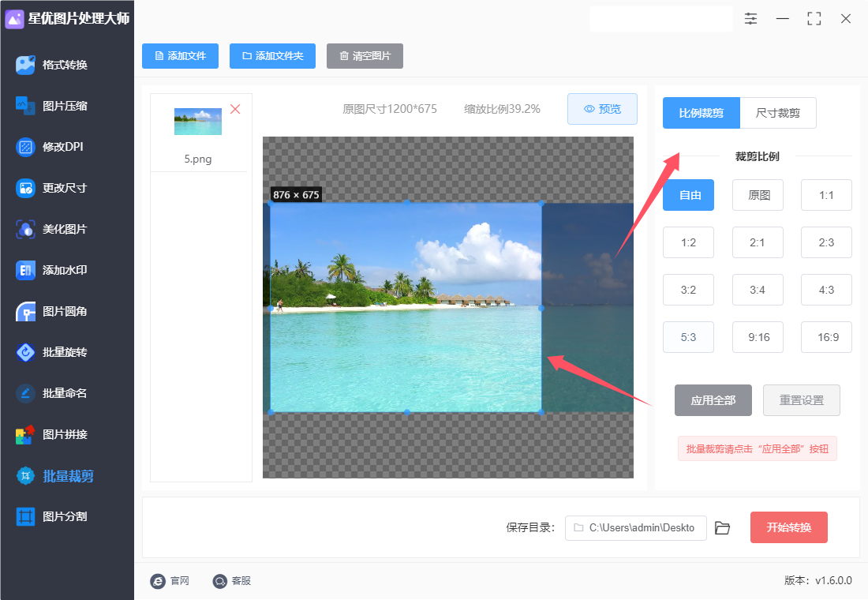This screenshot has height=600, width=868.
Task: Select the 5:3 crop ratio
Action: pyautogui.click(x=689, y=337)
